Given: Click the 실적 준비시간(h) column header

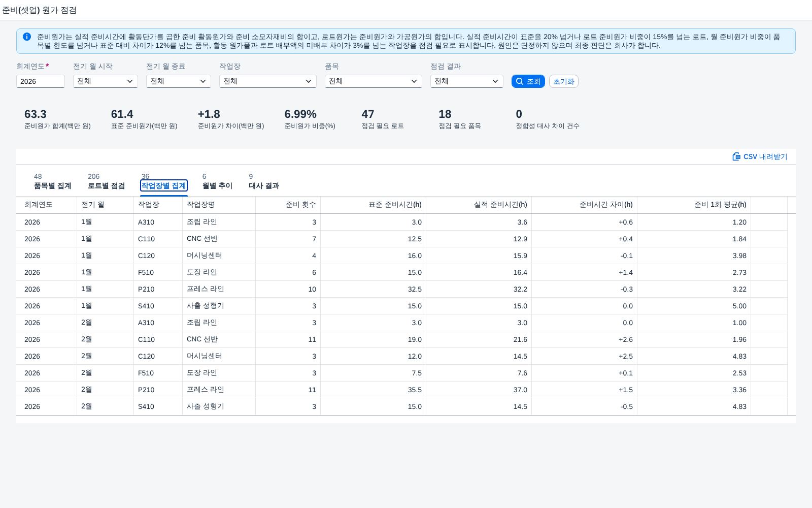Looking at the screenshot, I should tap(479, 205).
